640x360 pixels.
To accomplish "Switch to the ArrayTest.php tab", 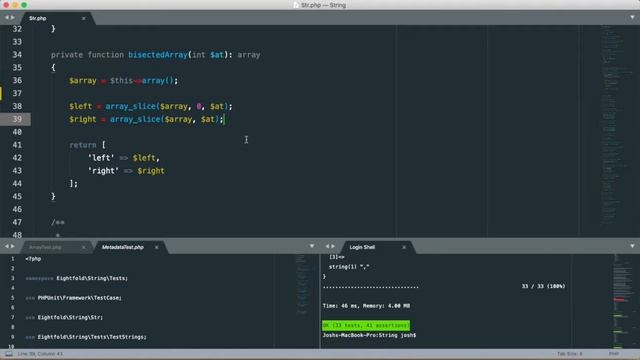I will pos(45,247).
